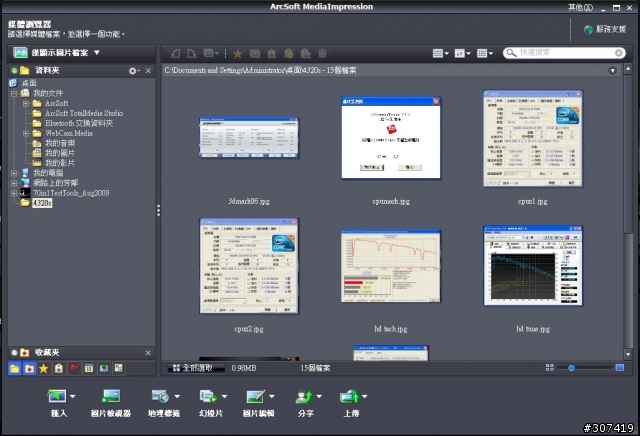The width and height of the screenshot is (640, 436).
Task: Select the calendar filter icon in favorites bar
Action: (x=89, y=368)
